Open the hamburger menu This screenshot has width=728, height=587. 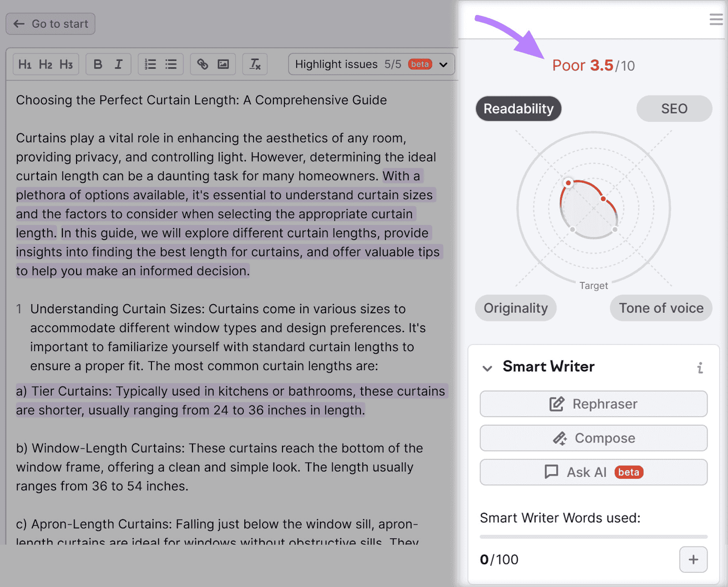(716, 19)
